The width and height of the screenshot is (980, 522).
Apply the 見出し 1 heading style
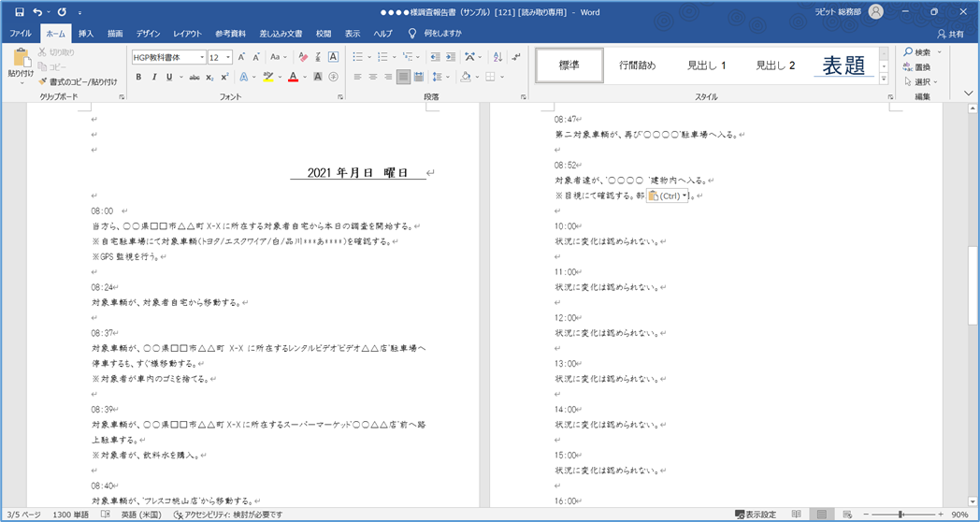707,65
